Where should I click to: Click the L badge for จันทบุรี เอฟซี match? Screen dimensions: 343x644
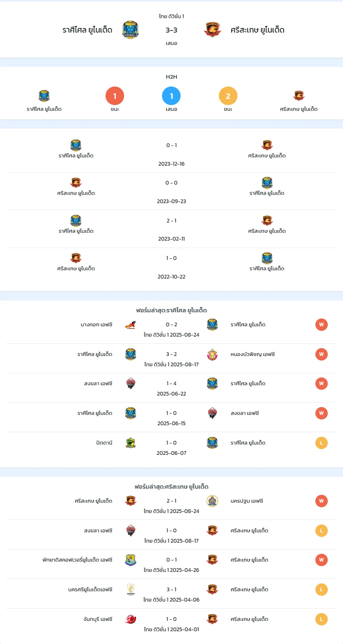click(322, 619)
